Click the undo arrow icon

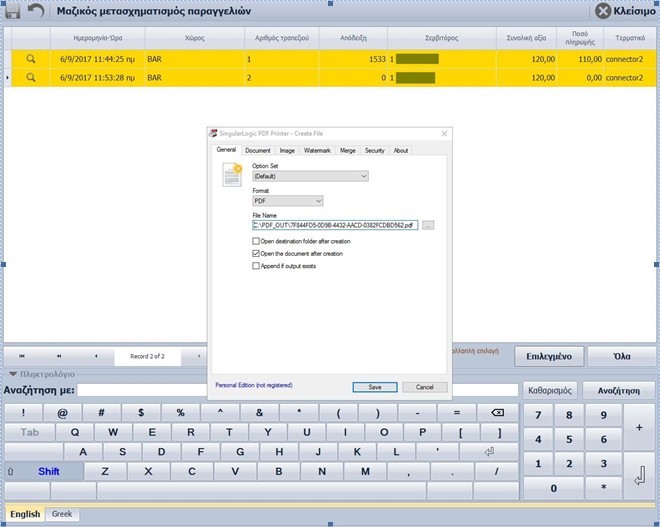point(36,11)
